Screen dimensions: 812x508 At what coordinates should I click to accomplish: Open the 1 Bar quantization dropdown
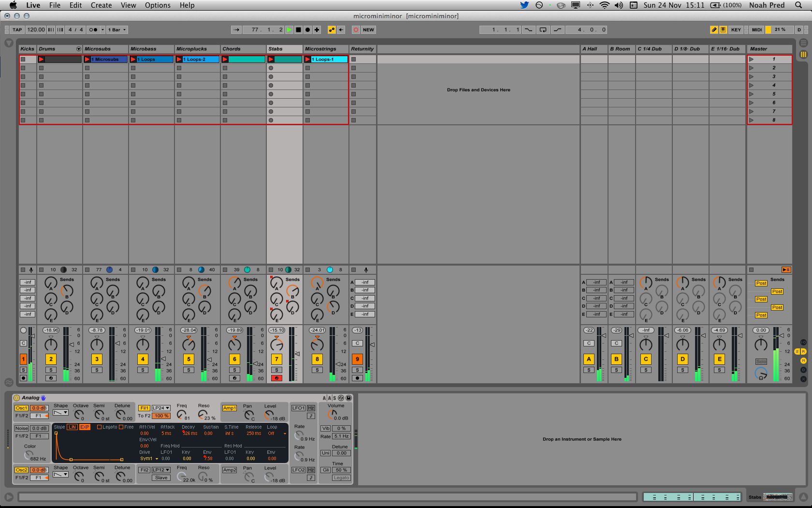(x=117, y=30)
